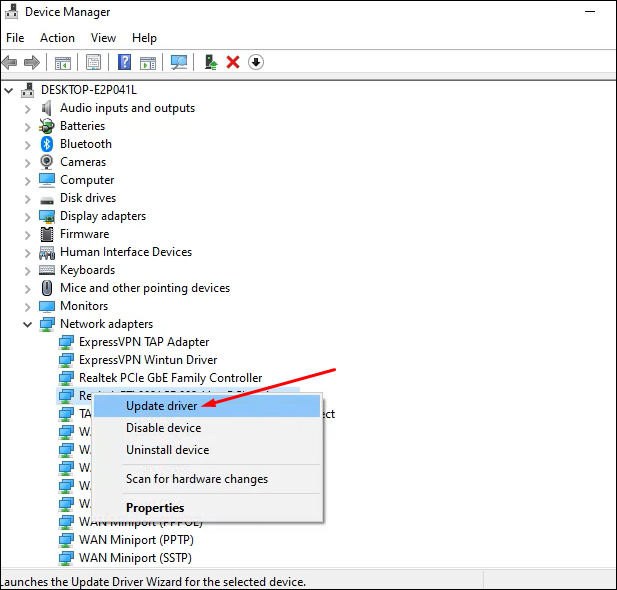
Task: Select the Cameras label
Action: (83, 162)
